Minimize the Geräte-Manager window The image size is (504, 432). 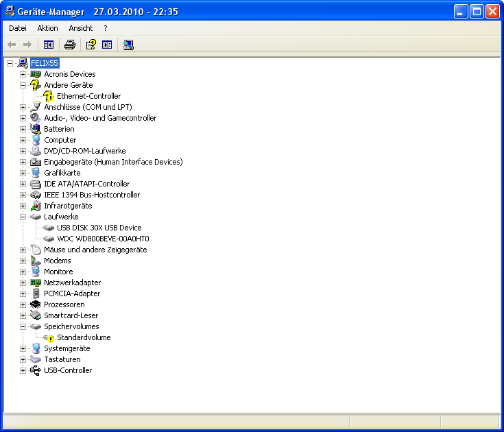pos(461,12)
